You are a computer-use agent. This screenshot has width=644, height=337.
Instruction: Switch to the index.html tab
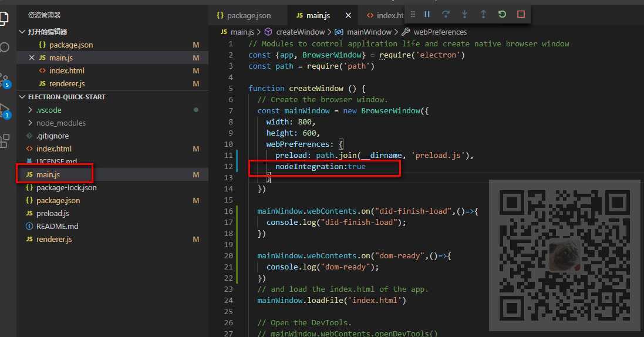[385, 16]
